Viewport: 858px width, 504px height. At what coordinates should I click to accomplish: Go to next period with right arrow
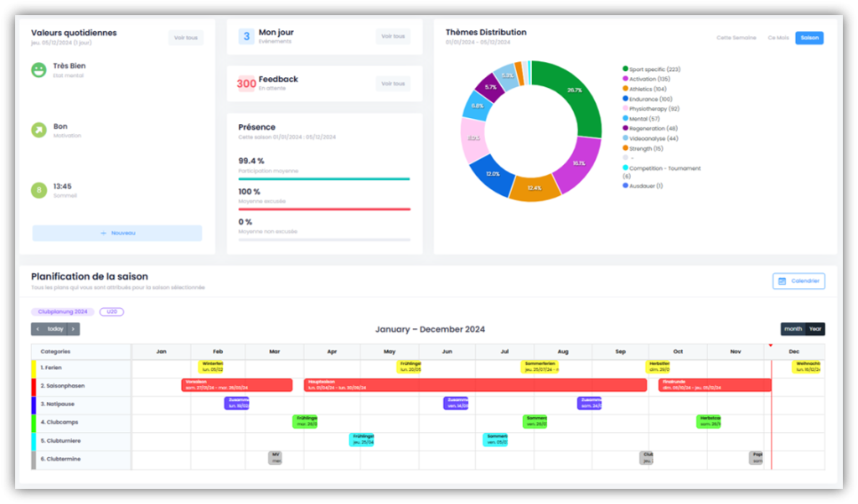75,329
